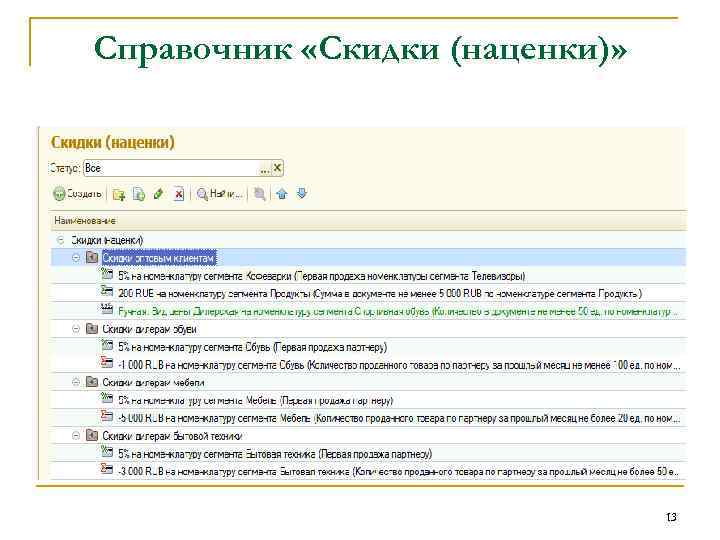The width and height of the screenshot is (720, 540).
Task: Move the item up with the blue up arrow
Action: [282, 194]
